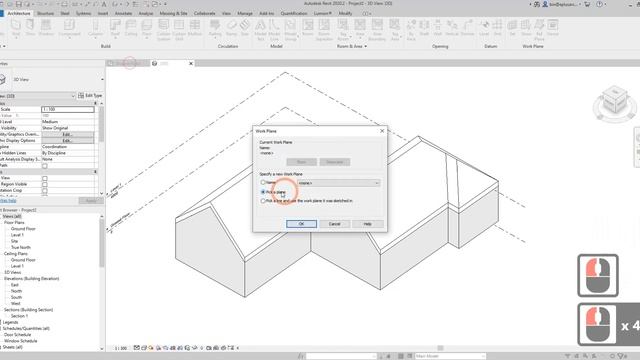Open the Main Model dropdown in status bar

click(x=450, y=356)
